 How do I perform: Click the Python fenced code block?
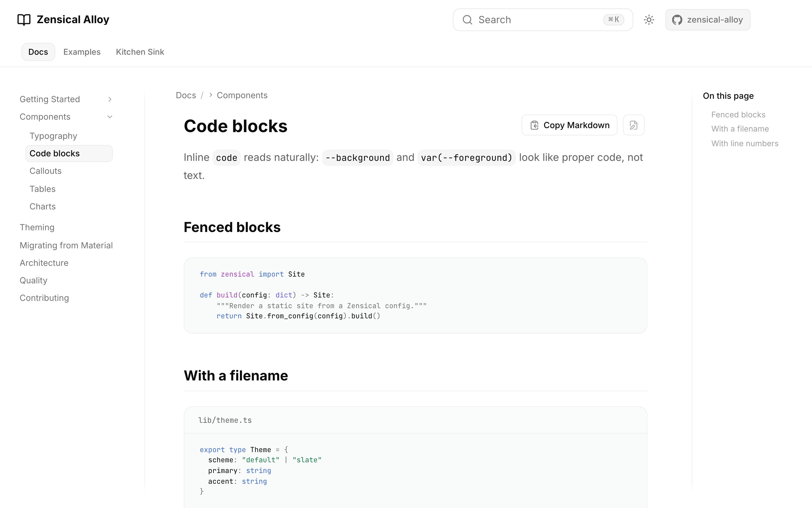(x=415, y=295)
